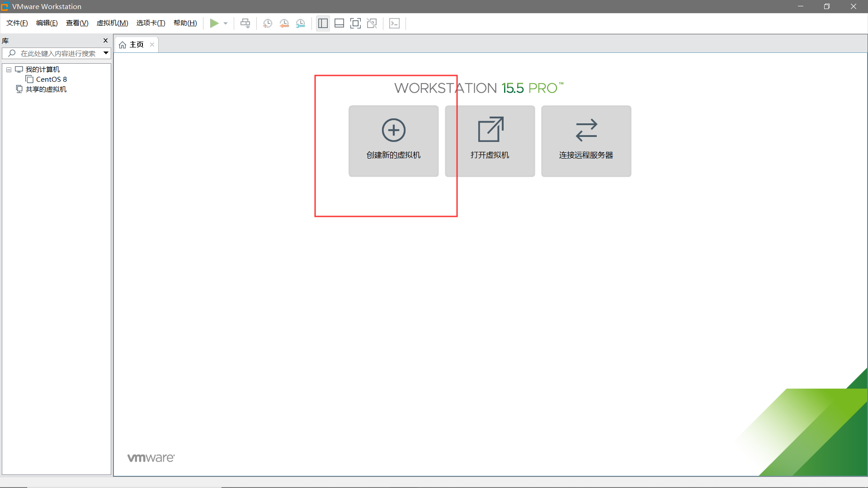
Task: Open the Snapshot Manager wrench icon
Action: pyautogui.click(x=301, y=23)
